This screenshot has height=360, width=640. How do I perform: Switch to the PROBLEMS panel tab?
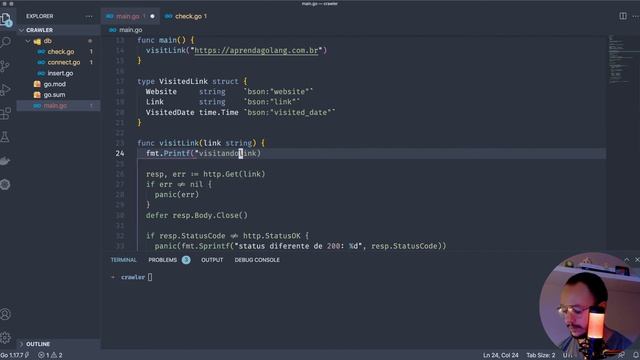(162, 260)
